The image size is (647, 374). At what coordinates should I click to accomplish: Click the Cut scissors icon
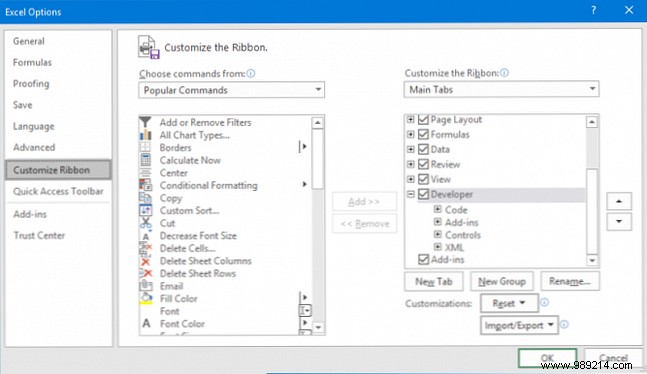tap(145, 223)
